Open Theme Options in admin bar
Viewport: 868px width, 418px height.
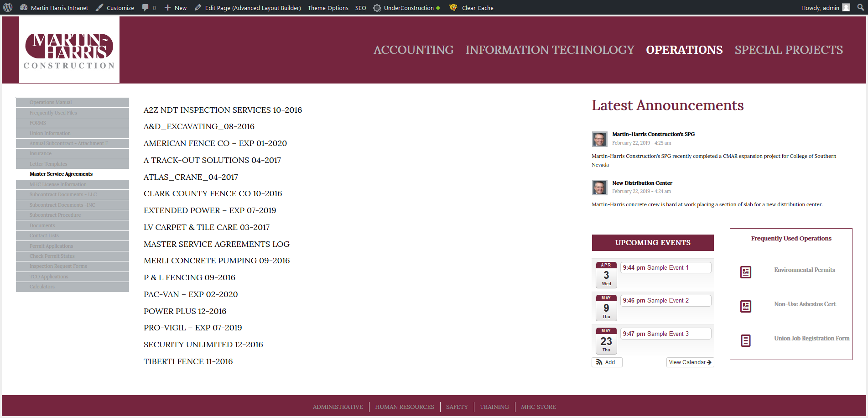328,8
